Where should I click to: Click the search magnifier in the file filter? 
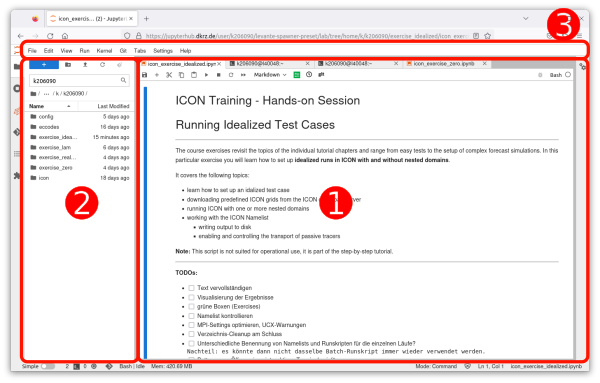tap(123, 80)
